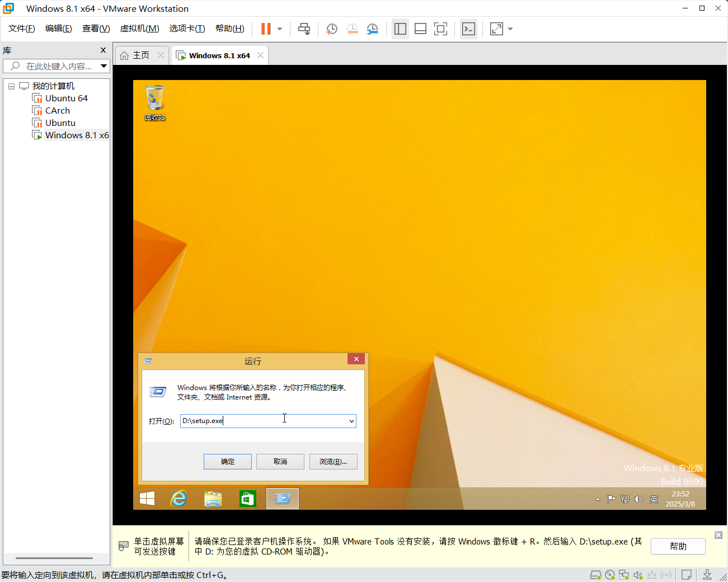The image size is (728, 582).
Task: Open the 选项卡(T) menu
Action: pos(187,29)
